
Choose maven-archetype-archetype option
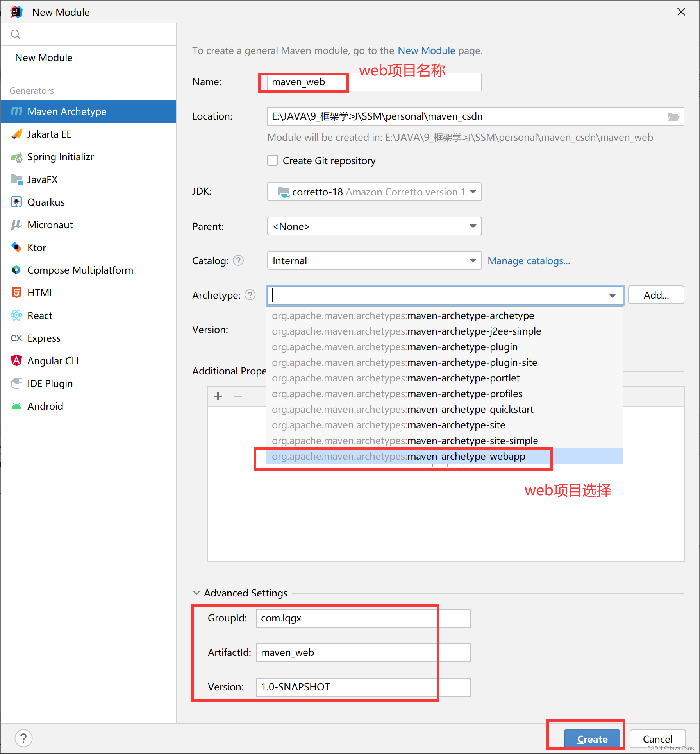(445, 315)
